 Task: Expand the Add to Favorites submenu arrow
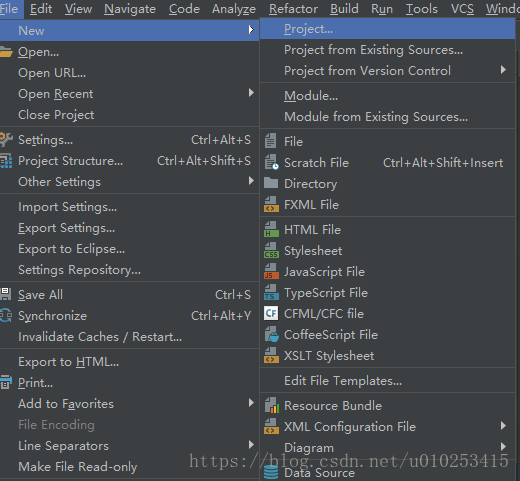[251, 403]
